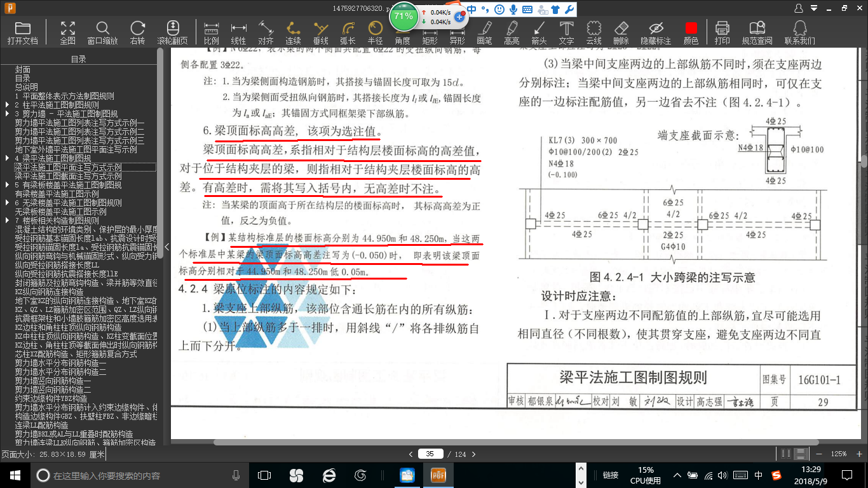Expand chapter 5 有梁板楼盖 node
Image resolution: width=868 pixels, height=488 pixels.
pyautogui.click(x=7, y=185)
